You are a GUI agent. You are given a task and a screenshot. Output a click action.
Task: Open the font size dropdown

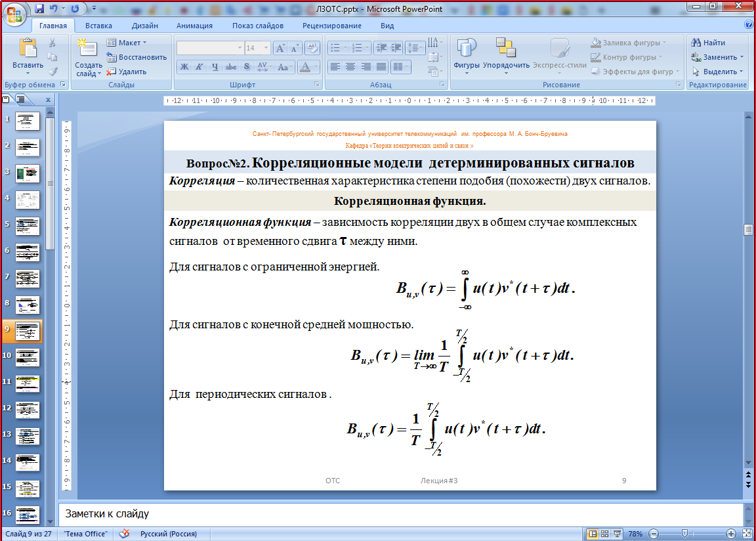tap(265, 48)
